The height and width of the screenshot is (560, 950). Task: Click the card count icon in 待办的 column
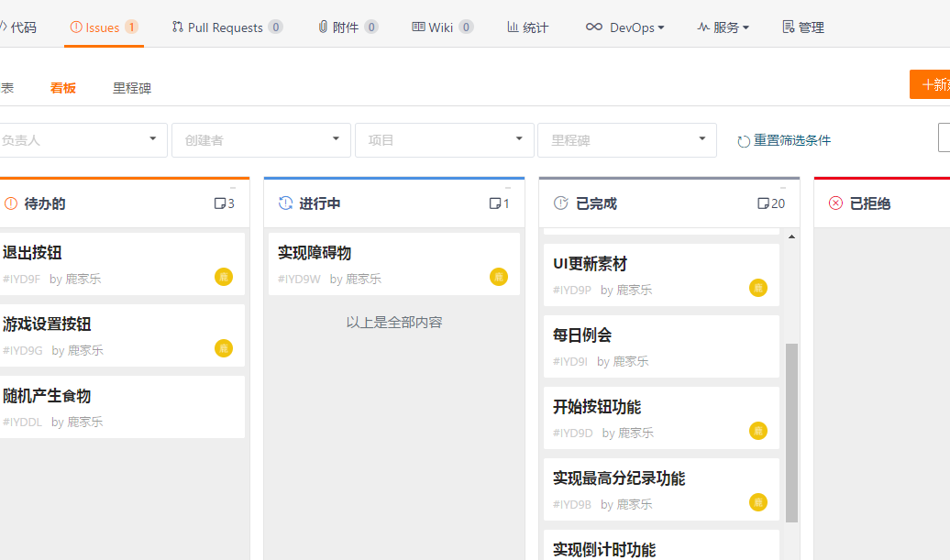220,203
